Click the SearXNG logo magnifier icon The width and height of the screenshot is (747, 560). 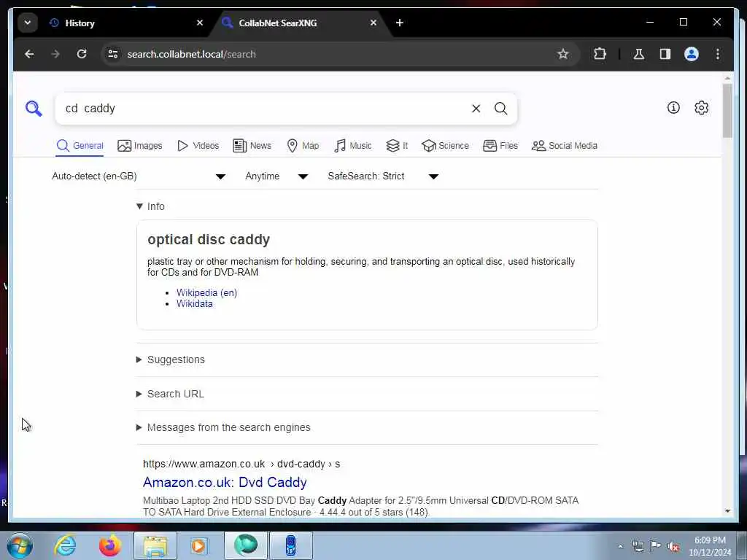(x=34, y=109)
